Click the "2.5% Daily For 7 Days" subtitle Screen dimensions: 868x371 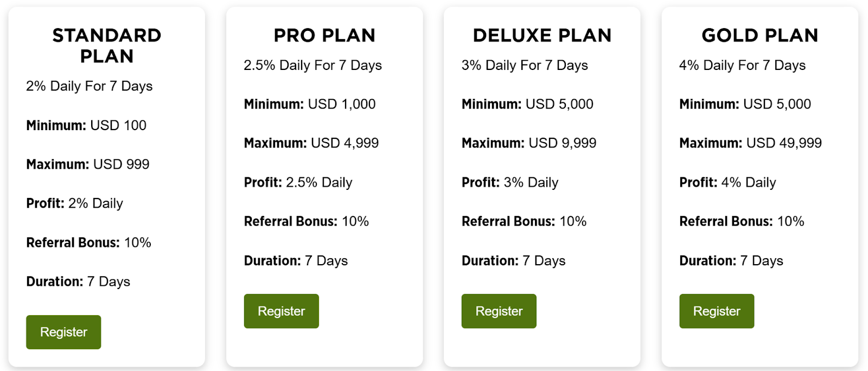(312, 66)
